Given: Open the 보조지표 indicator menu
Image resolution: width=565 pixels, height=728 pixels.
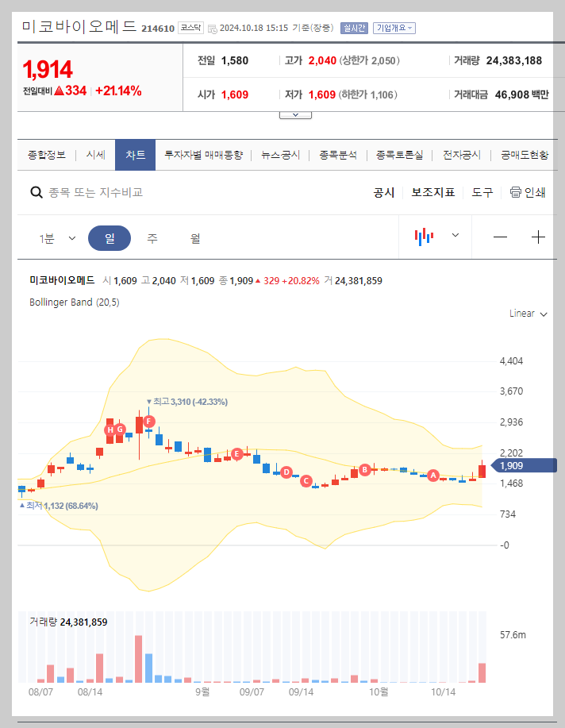Looking at the screenshot, I should [433, 192].
